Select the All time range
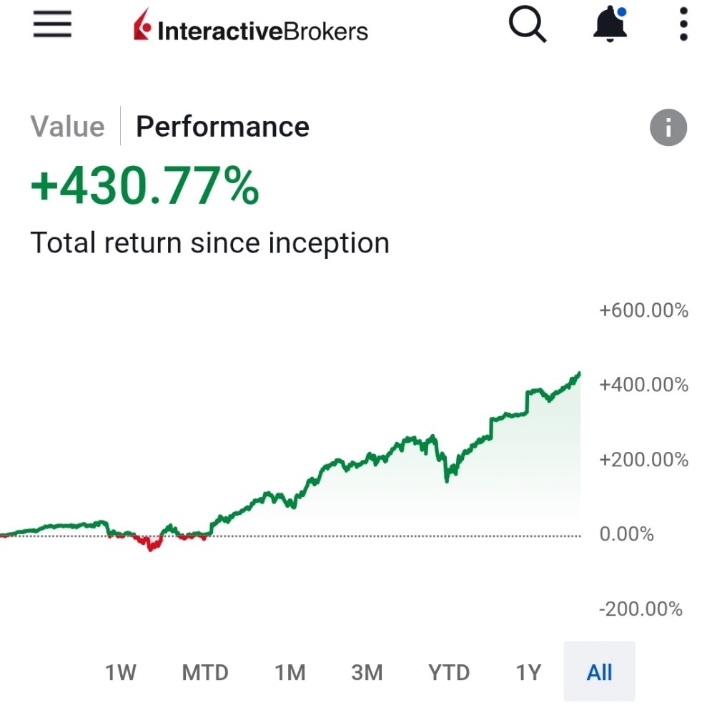The width and height of the screenshot is (717, 728). (599, 672)
